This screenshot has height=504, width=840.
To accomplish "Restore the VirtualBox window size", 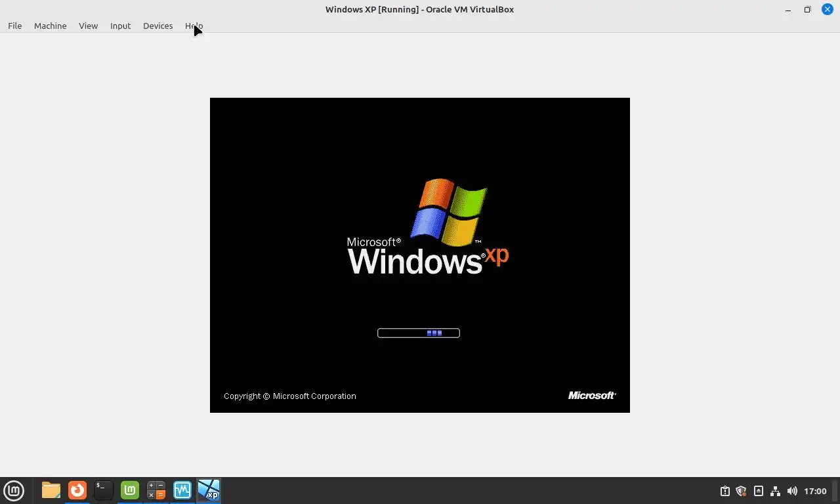I will point(808,9).
